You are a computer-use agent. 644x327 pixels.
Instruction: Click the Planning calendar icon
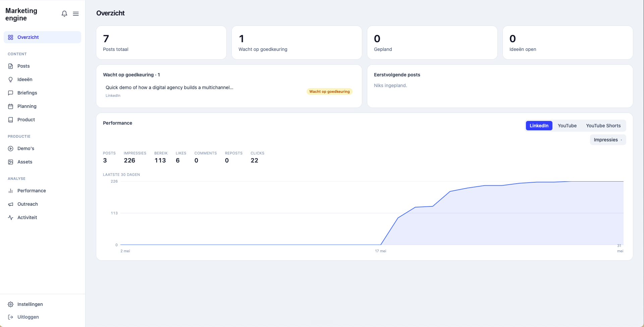(x=11, y=106)
